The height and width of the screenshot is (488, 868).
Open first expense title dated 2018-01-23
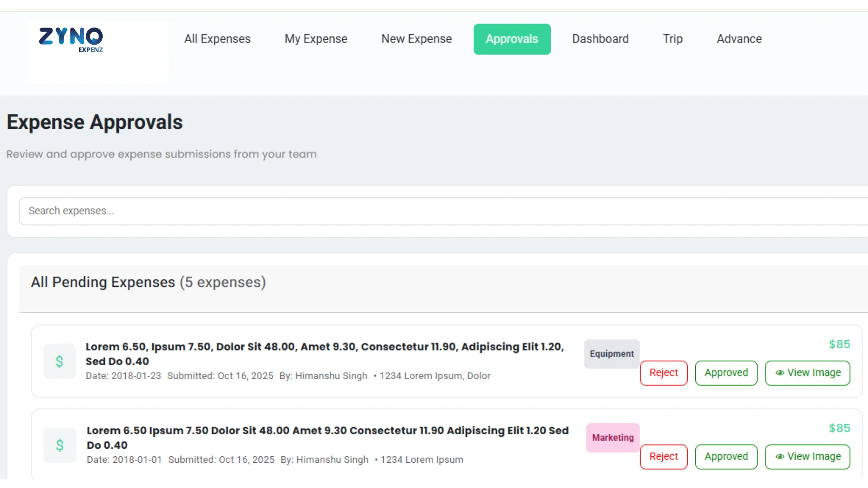pos(324,354)
